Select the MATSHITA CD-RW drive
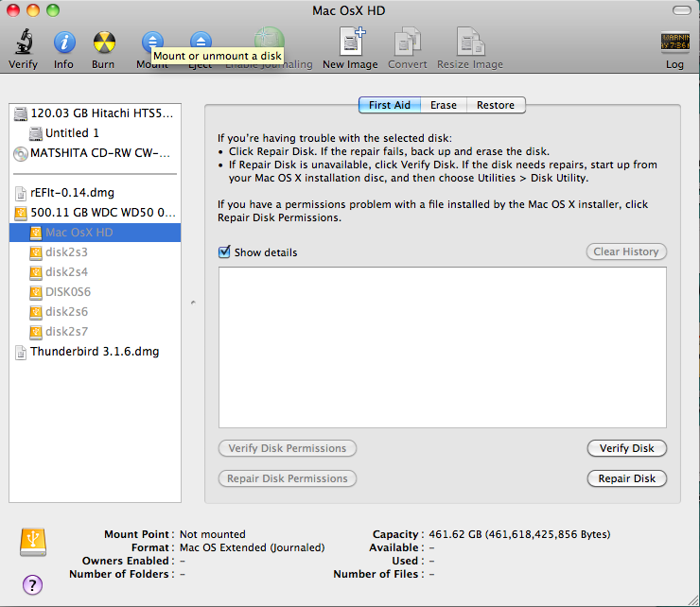 96,153
